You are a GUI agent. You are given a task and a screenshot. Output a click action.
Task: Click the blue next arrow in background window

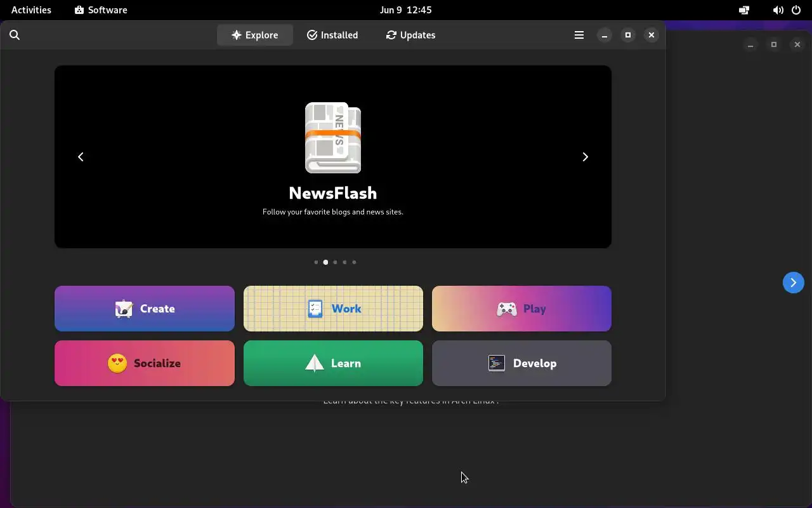[x=793, y=283]
